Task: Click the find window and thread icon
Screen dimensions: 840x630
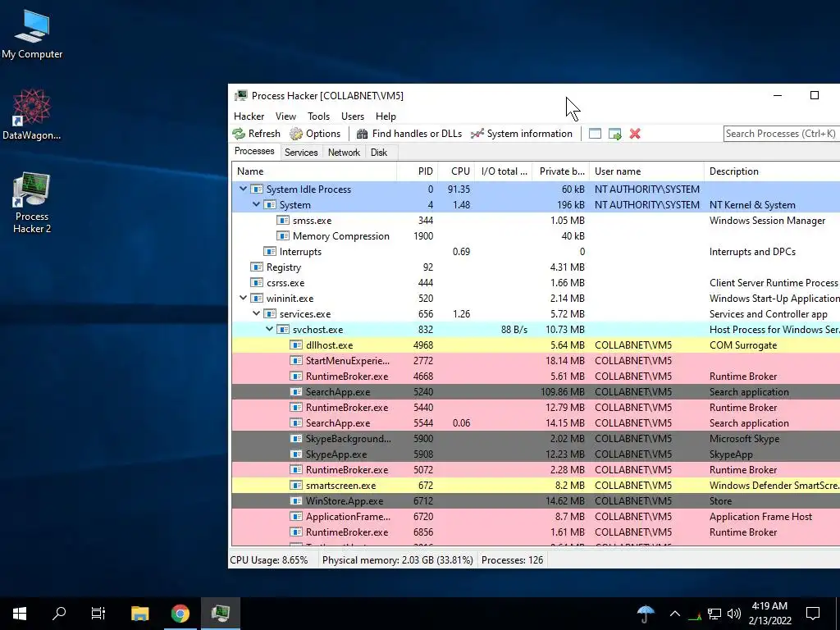Action: click(614, 134)
